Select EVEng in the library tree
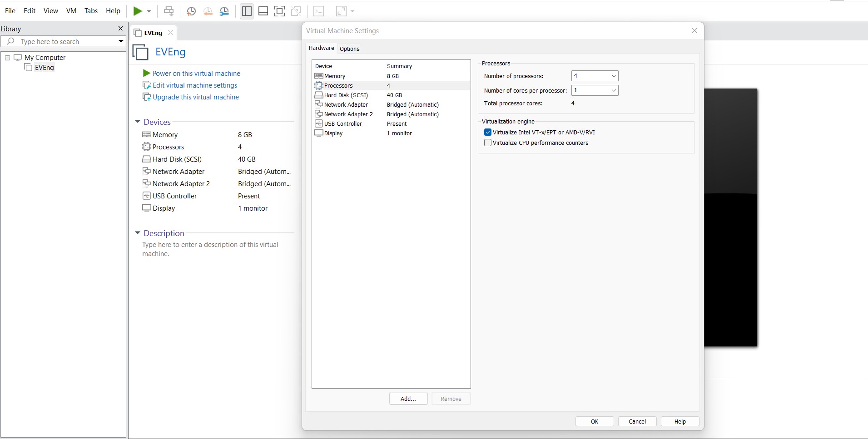Screen dimensions: 868x439 44,68
